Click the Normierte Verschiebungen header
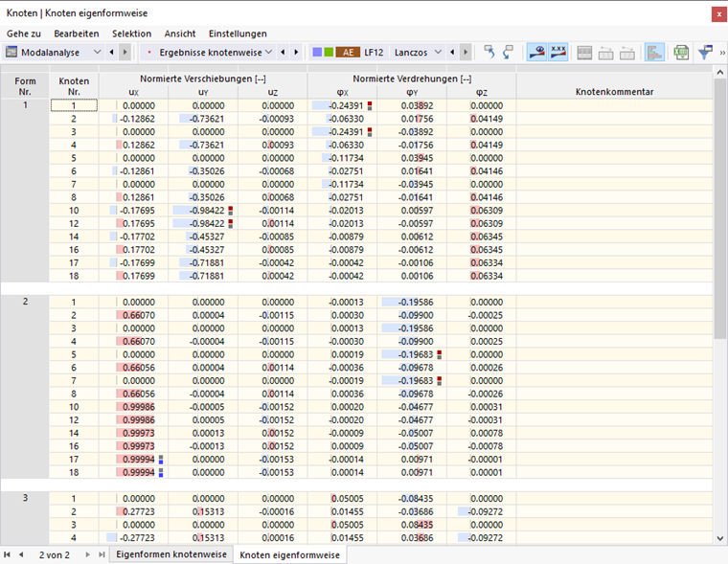The image size is (728, 564). tap(203, 79)
